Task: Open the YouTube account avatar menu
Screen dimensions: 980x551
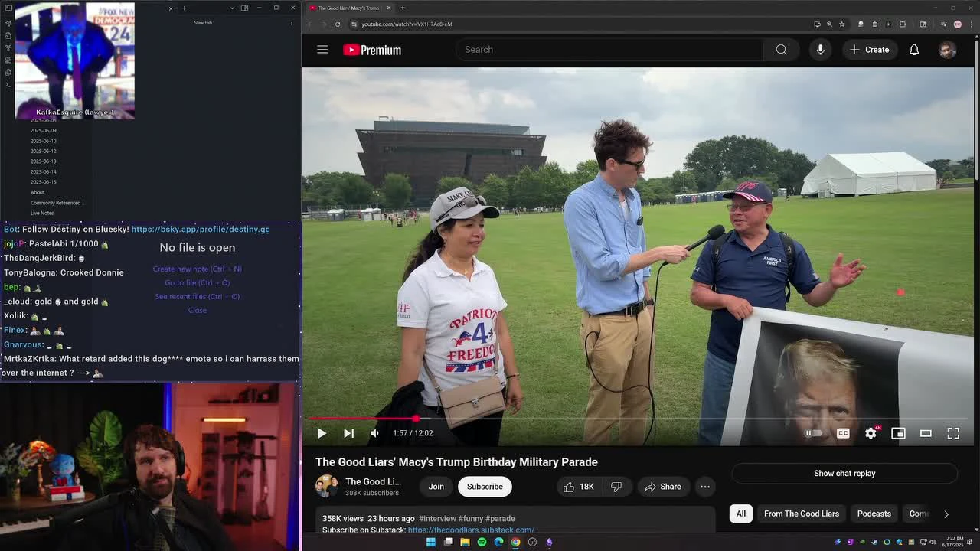Action: pos(948,50)
